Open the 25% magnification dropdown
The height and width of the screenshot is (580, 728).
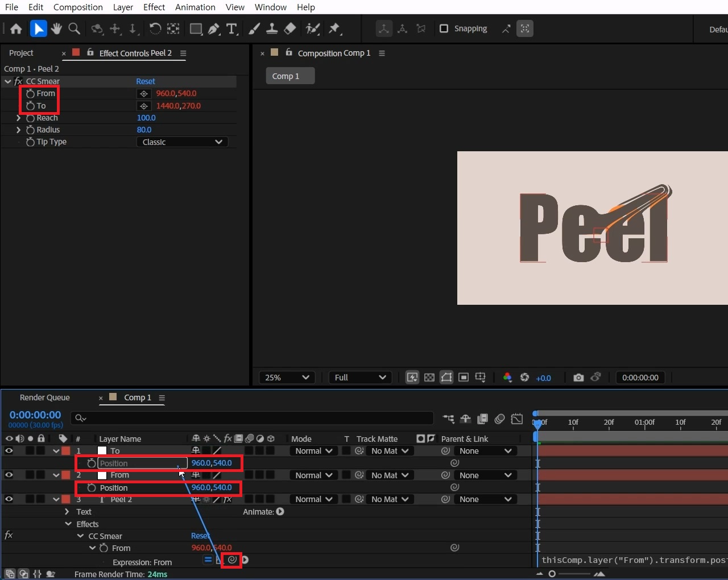point(287,378)
